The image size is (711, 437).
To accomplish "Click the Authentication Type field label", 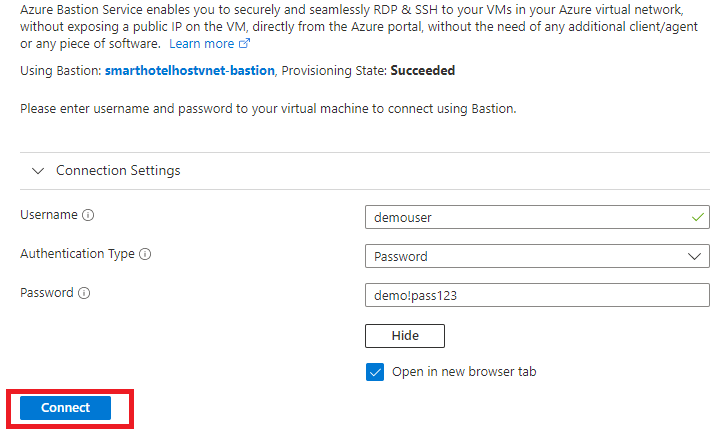I will [x=78, y=254].
